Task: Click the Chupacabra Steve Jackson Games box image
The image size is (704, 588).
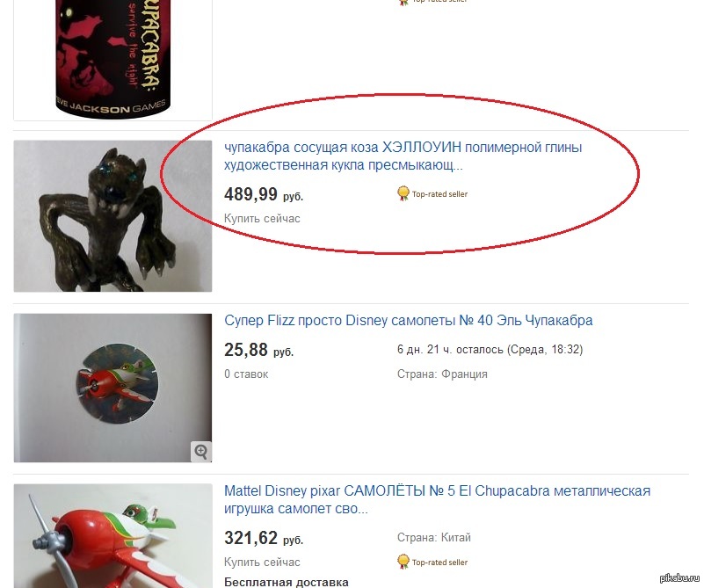Action: click(x=112, y=59)
